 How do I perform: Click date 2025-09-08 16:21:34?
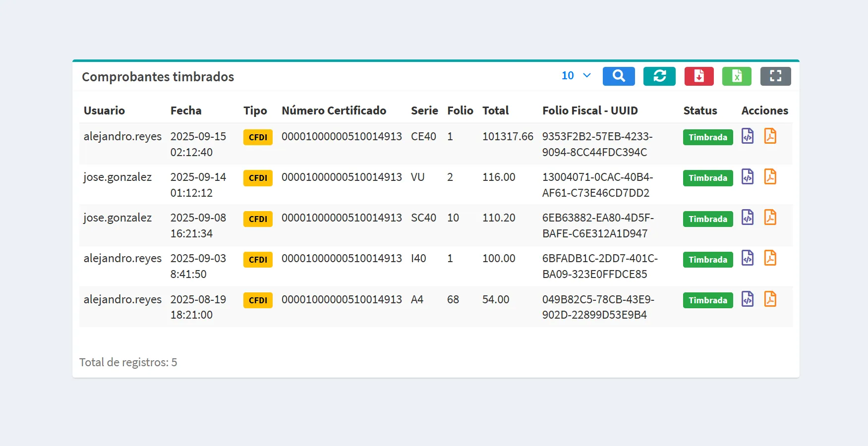(198, 225)
